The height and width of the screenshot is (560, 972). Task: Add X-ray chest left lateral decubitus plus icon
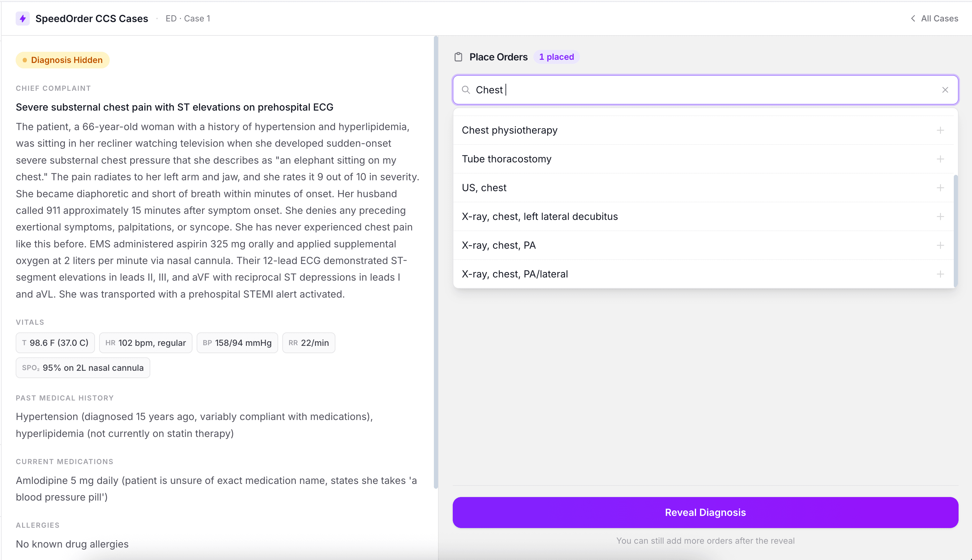click(x=940, y=216)
